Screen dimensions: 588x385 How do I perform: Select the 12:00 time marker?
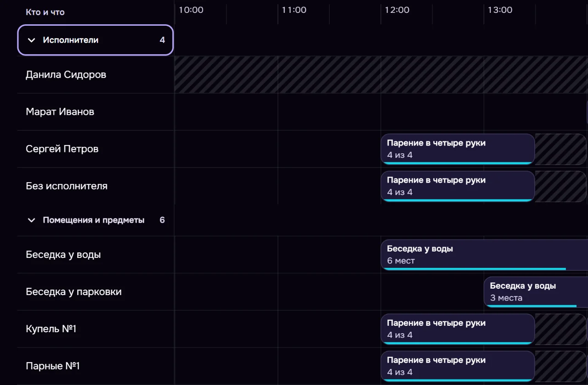[397, 10]
